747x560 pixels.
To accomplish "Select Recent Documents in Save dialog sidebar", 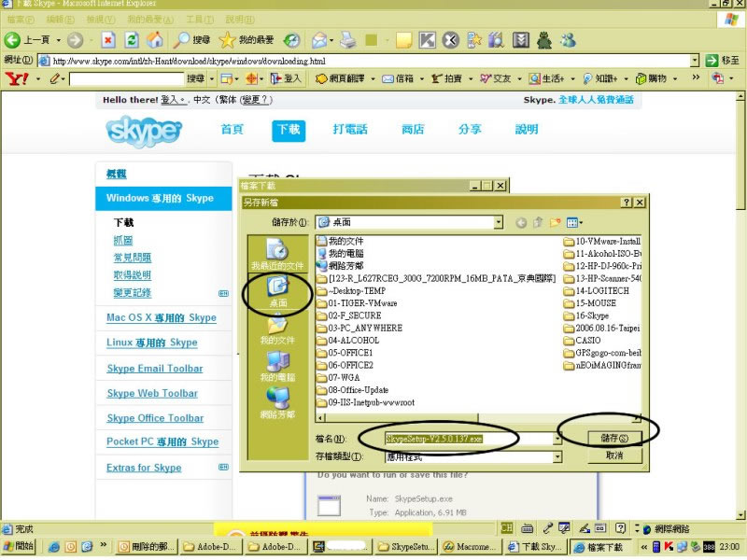I will [x=277, y=254].
